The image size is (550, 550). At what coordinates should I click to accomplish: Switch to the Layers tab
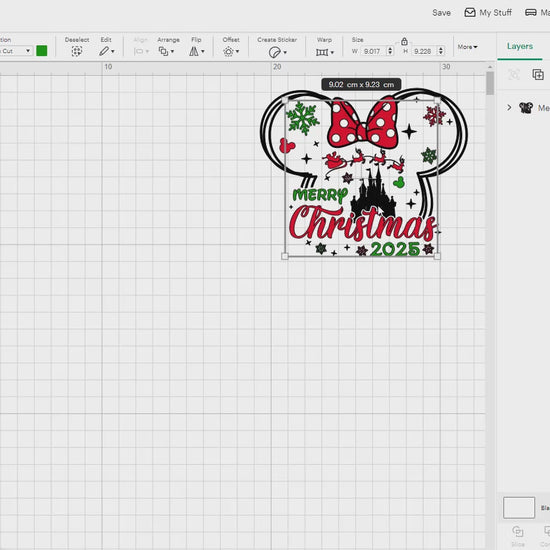click(519, 46)
